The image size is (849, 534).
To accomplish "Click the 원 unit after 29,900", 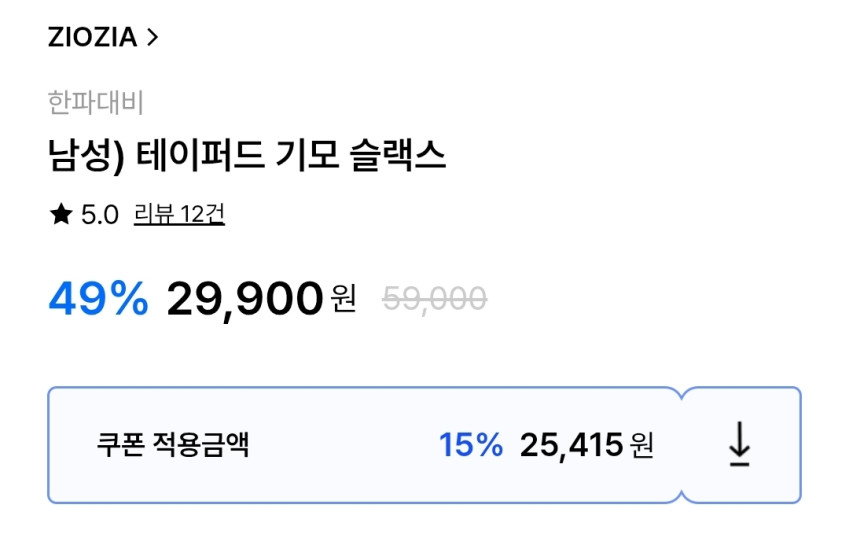I will [343, 298].
